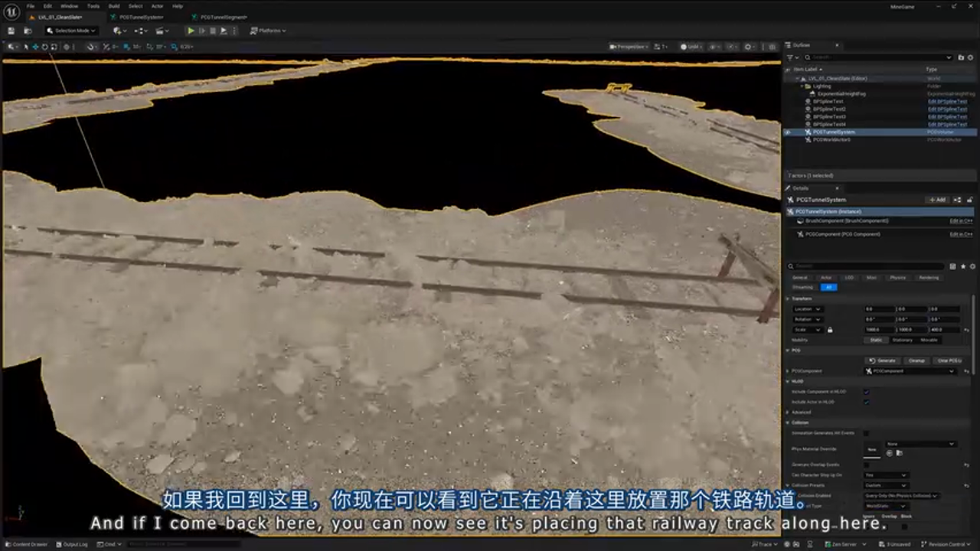Click Edit in C++ next to PCGComponent
The image size is (980, 551).
coord(961,234)
